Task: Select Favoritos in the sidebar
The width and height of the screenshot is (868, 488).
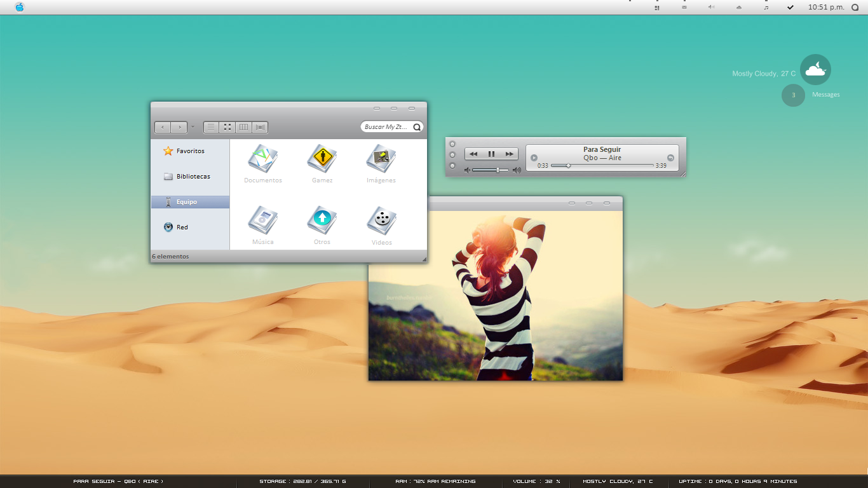Action: [x=190, y=151]
